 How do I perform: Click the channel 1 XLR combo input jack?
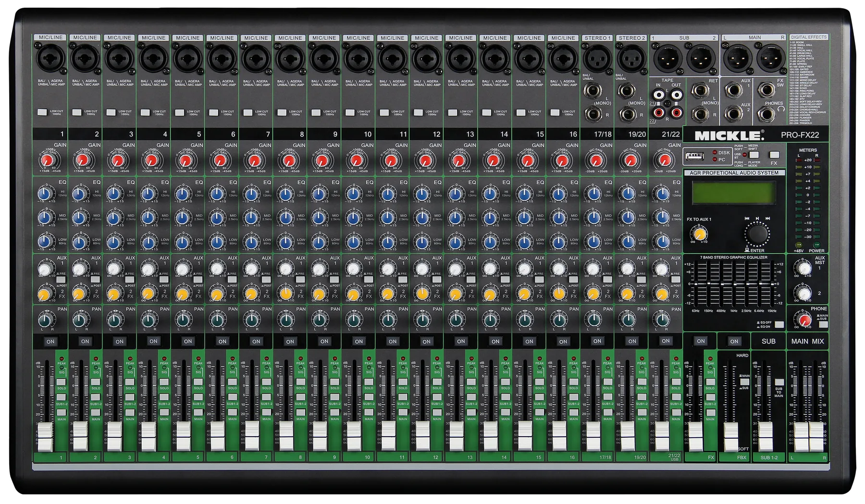point(50,59)
